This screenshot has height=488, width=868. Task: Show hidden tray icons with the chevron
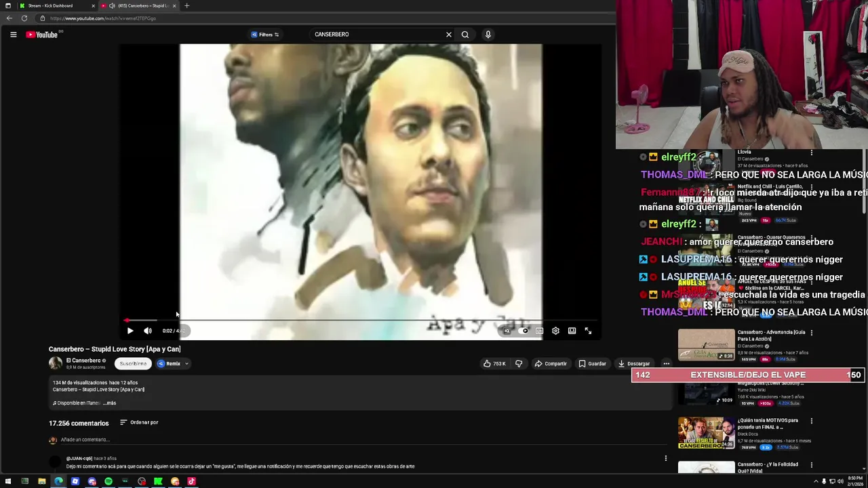point(815,481)
